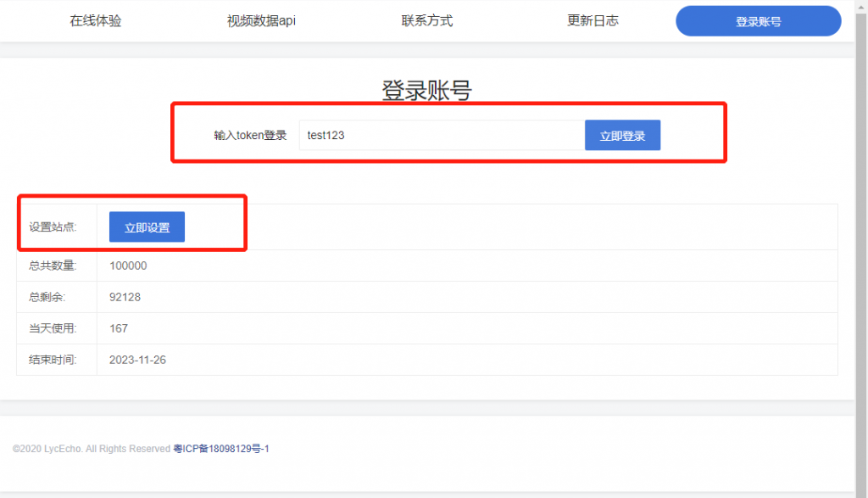Image resolution: width=868 pixels, height=498 pixels.
Task: Open the 更新日志 nav item
Action: coord(593,21)
